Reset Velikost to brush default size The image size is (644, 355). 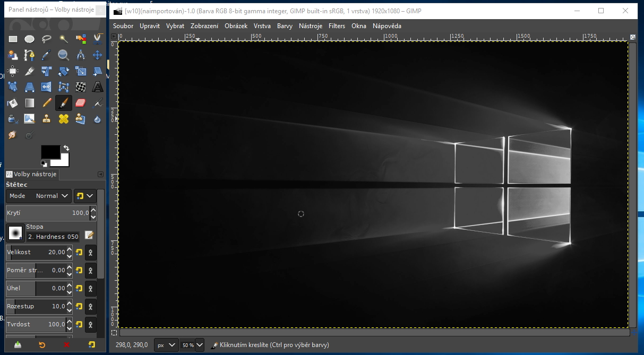[x=79, y=252]
